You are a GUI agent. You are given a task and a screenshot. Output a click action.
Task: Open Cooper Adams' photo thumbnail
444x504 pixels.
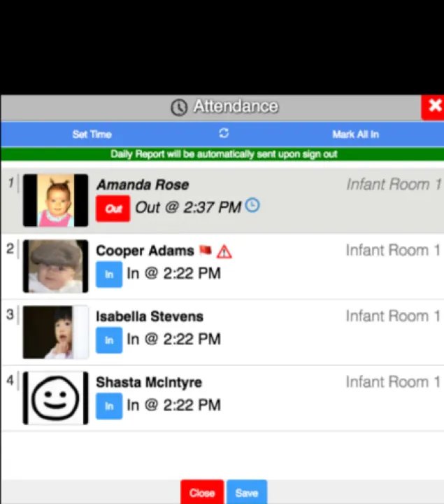tap(56, 266)
